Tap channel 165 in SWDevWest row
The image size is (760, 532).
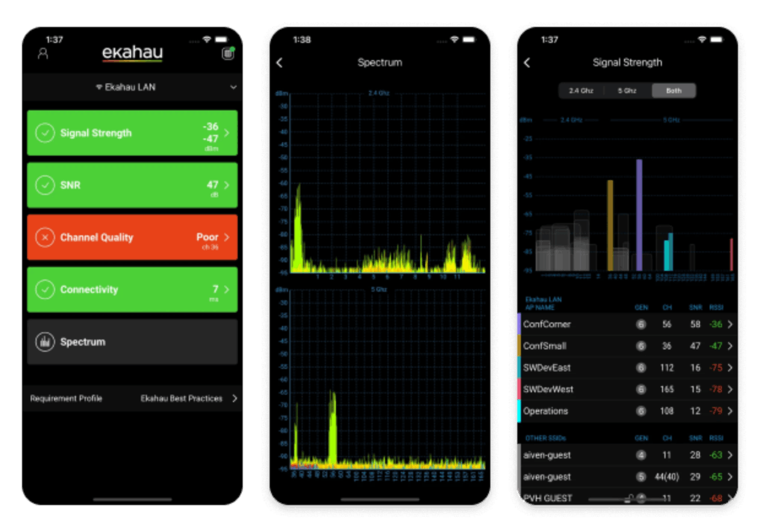(667, 389)
